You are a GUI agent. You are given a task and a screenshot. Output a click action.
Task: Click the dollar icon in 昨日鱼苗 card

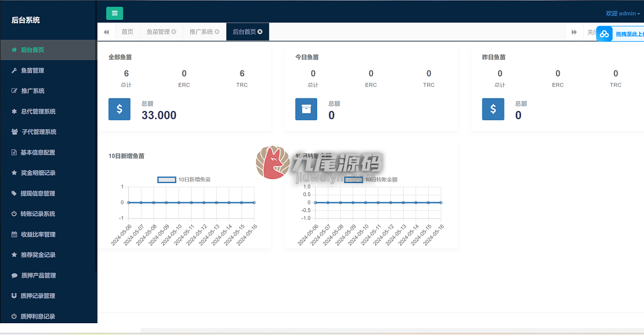(493, 109)
